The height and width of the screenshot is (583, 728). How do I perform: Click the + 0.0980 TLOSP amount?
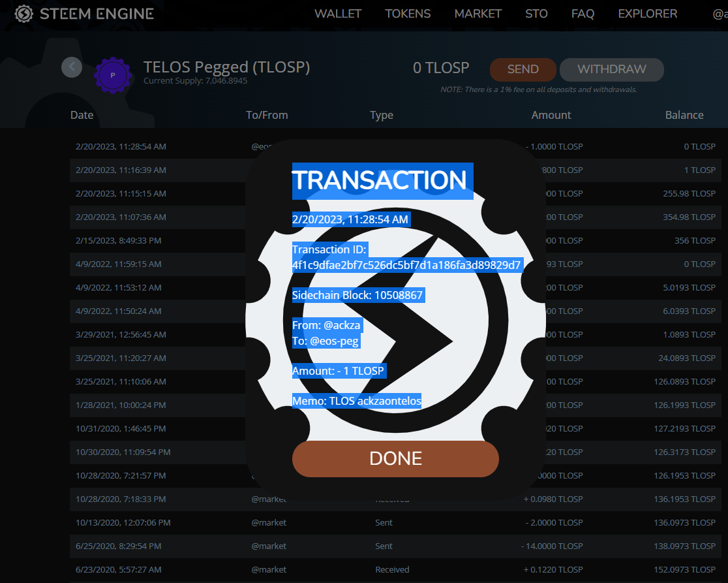[553, 499]
